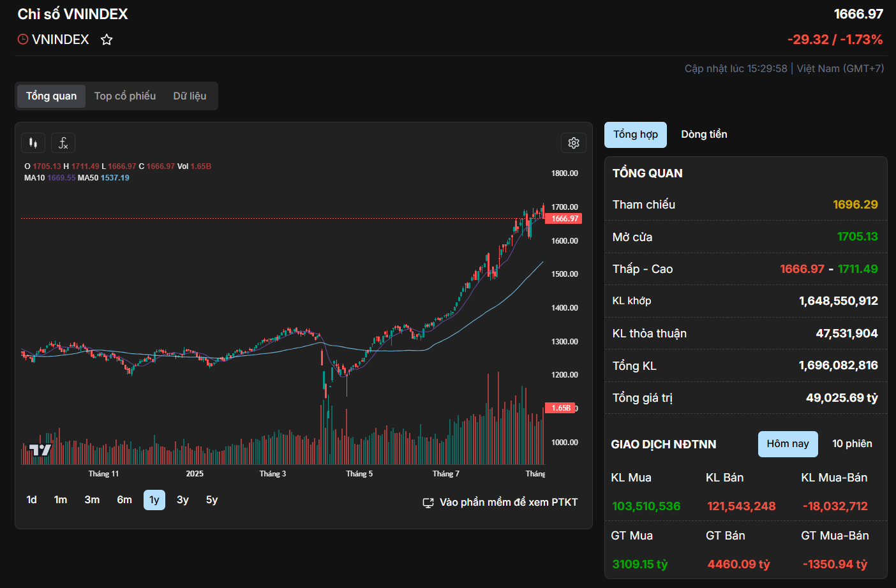Show foreign trading for Hôm nay
This screenshot has width=896, height=588.
[788, 444]
